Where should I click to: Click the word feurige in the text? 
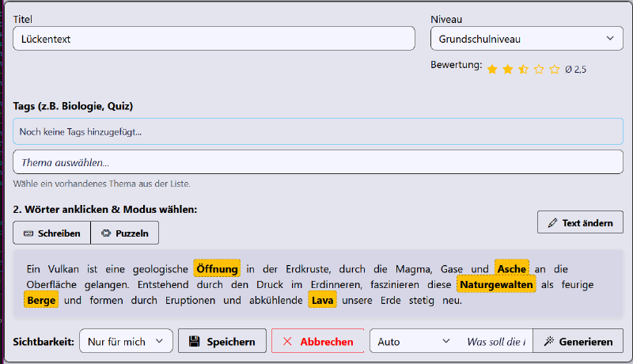point(578,285)
